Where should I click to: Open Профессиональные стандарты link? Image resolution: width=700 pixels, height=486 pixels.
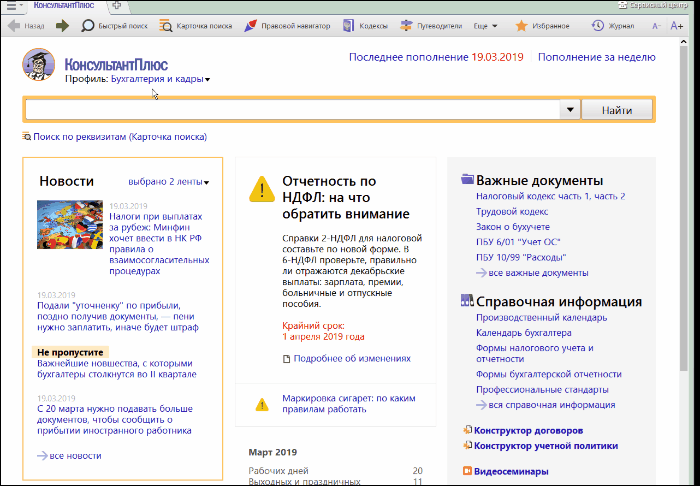click(x=542, y=390)
